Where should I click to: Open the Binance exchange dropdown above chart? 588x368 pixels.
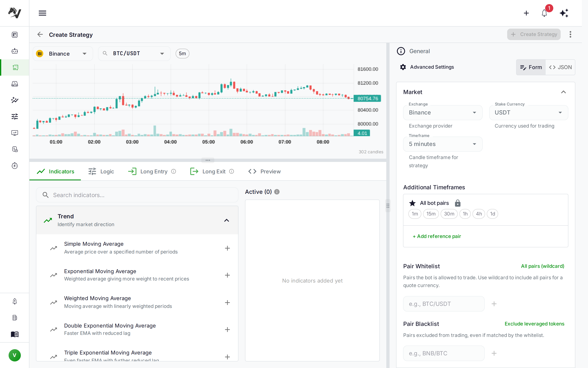pos(63,54)
